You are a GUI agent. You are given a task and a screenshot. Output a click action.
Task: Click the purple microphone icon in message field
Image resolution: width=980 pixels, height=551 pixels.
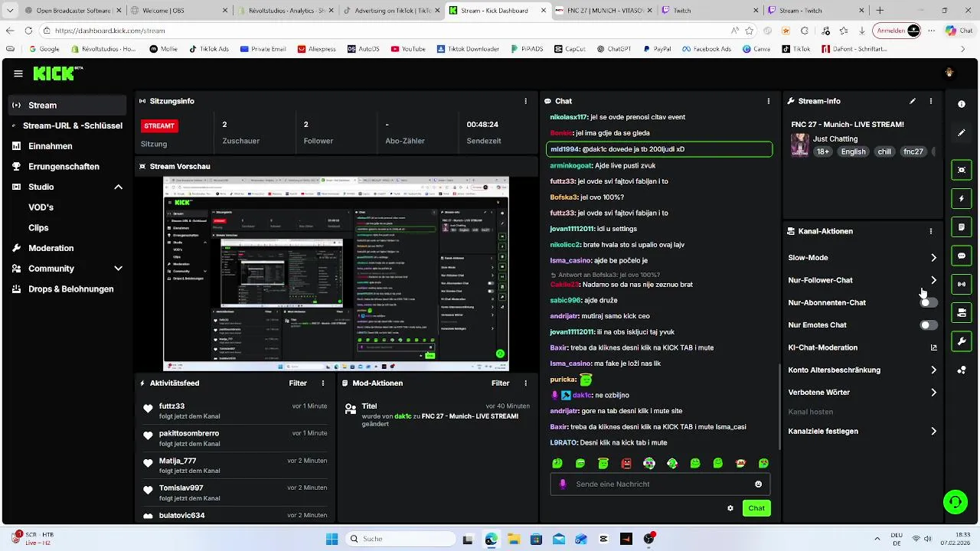pos(563,484)
